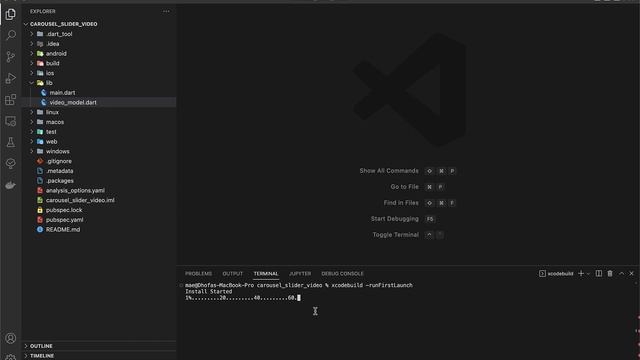Select the xcodebuild terminal label
The image size is (640, 360).
tap(556, 273)
